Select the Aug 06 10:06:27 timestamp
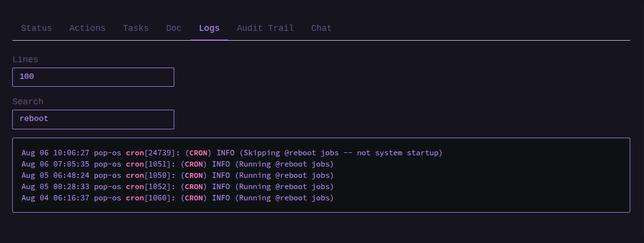This screenshot has height=243, width=644. (55, 153)
